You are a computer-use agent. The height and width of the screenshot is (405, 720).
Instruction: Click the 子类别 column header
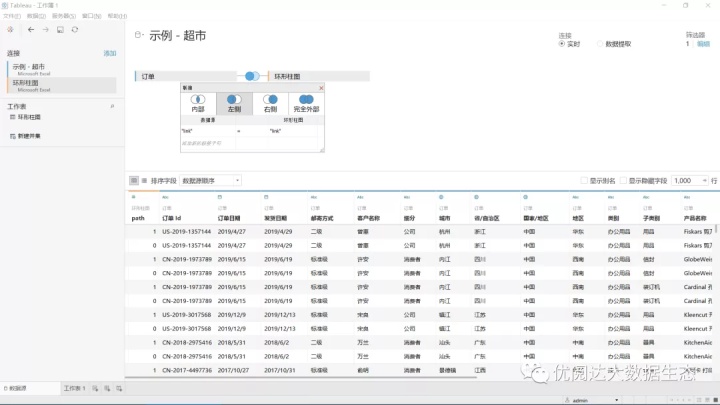651,218
